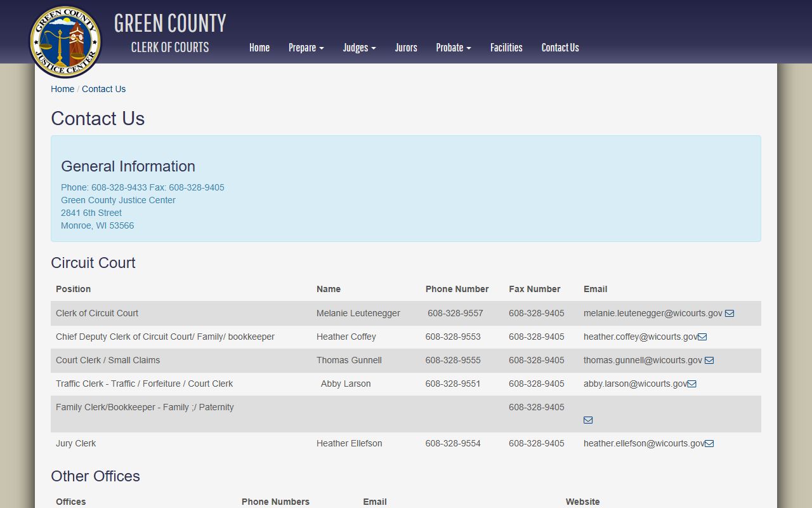Click phone number 608-328-9555
Screen dimensions: 812x508
(453, 360)
